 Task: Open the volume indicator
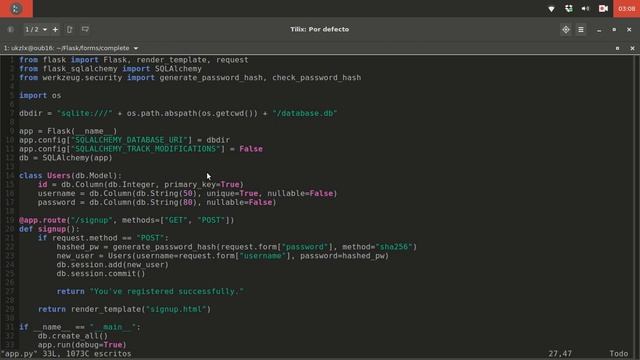point(585,9)
